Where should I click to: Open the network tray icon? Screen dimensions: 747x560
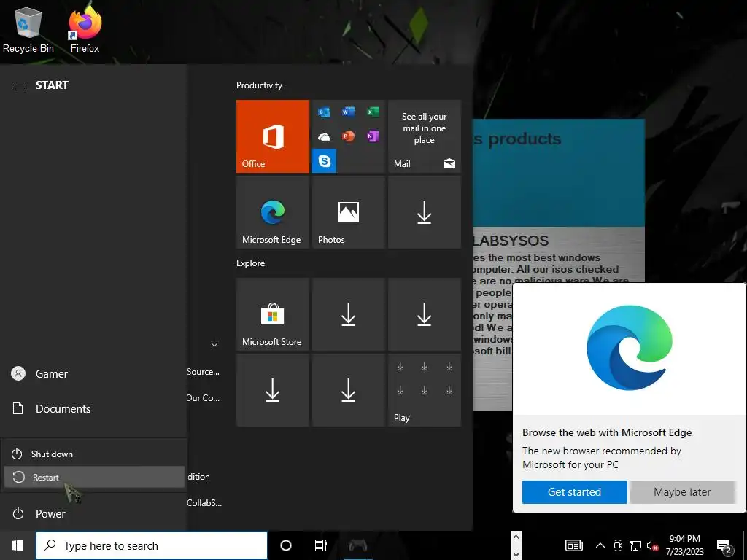point(635,545)
